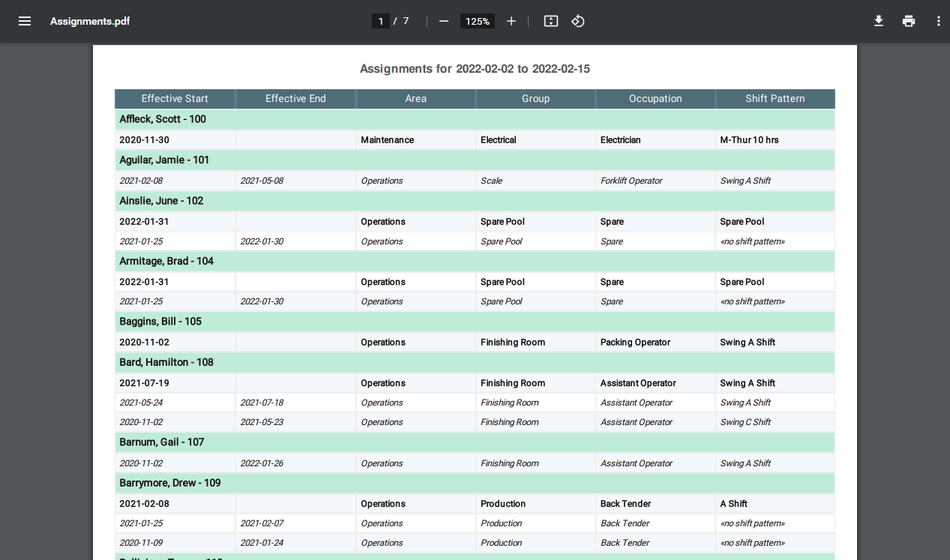Click the Occupation column header
Image resolution: width=950 pixels, height=560 pixels.
point(655,98)
